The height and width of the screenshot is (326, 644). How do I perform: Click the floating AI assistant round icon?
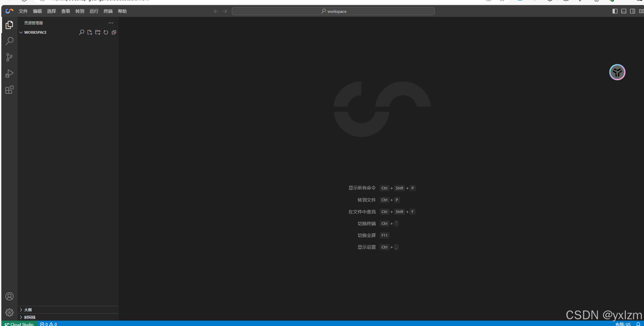click(x=617, y=72)
